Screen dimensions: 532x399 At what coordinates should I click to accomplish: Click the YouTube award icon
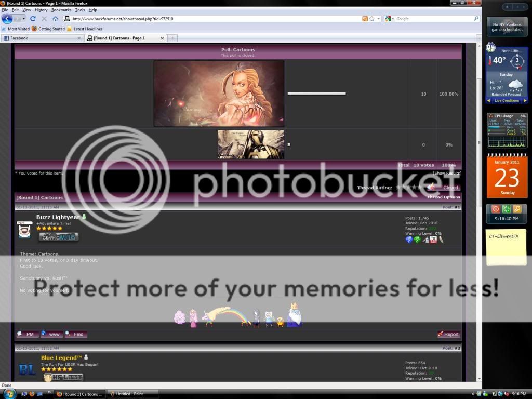tap(433, 240)
